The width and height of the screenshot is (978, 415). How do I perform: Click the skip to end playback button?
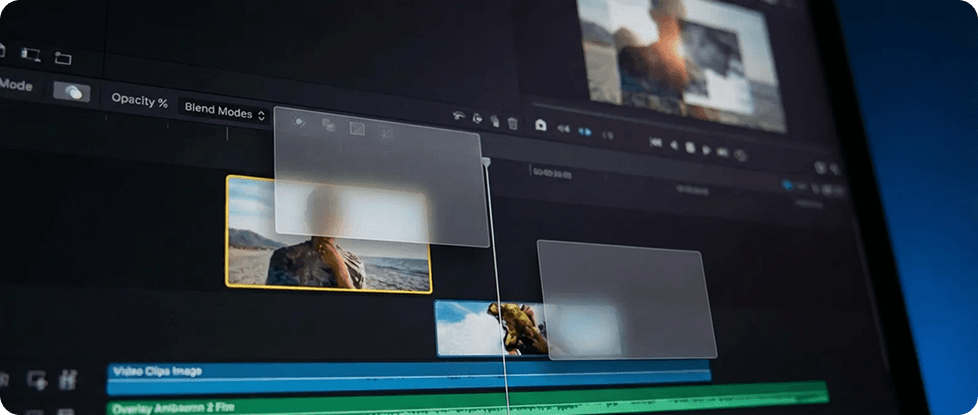tap(723, 152)
